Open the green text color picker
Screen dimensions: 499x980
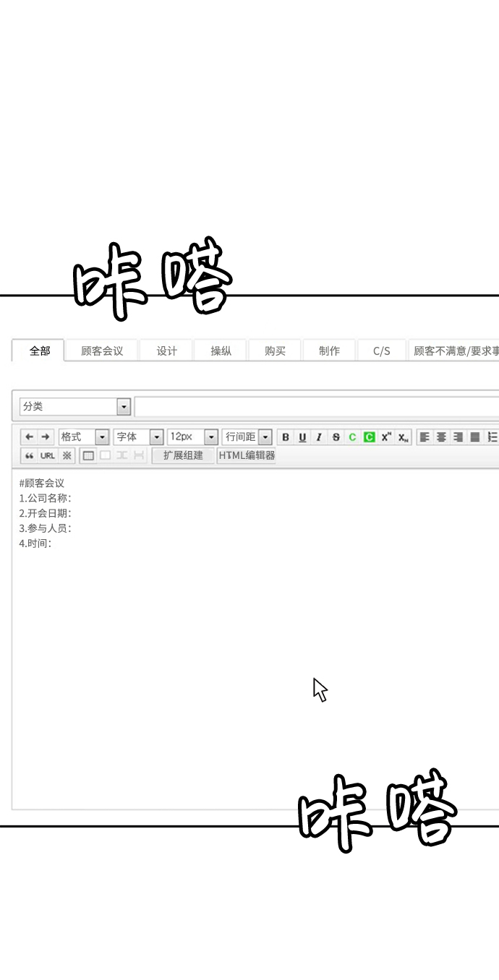tap(352, 437)
